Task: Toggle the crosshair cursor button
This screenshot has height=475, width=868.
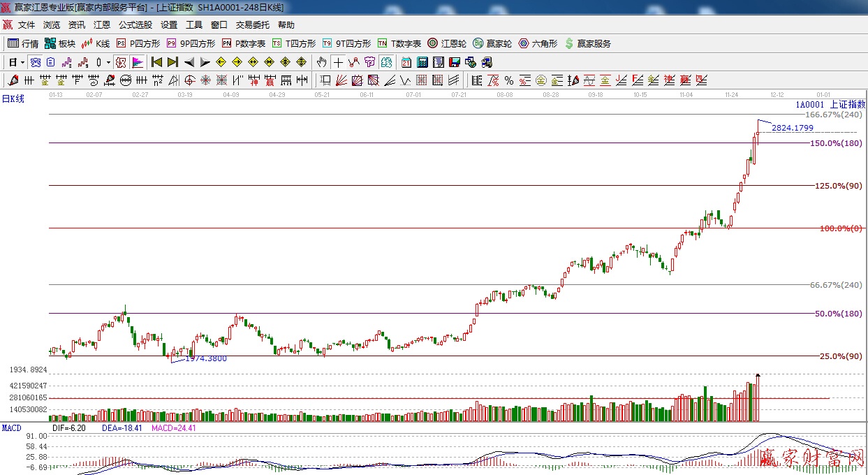Action: point(338,62)
